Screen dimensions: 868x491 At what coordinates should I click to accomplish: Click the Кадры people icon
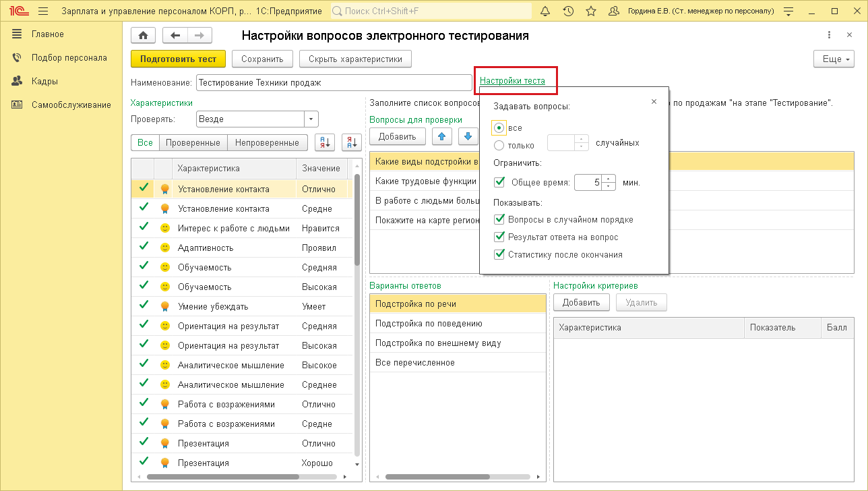18,82
